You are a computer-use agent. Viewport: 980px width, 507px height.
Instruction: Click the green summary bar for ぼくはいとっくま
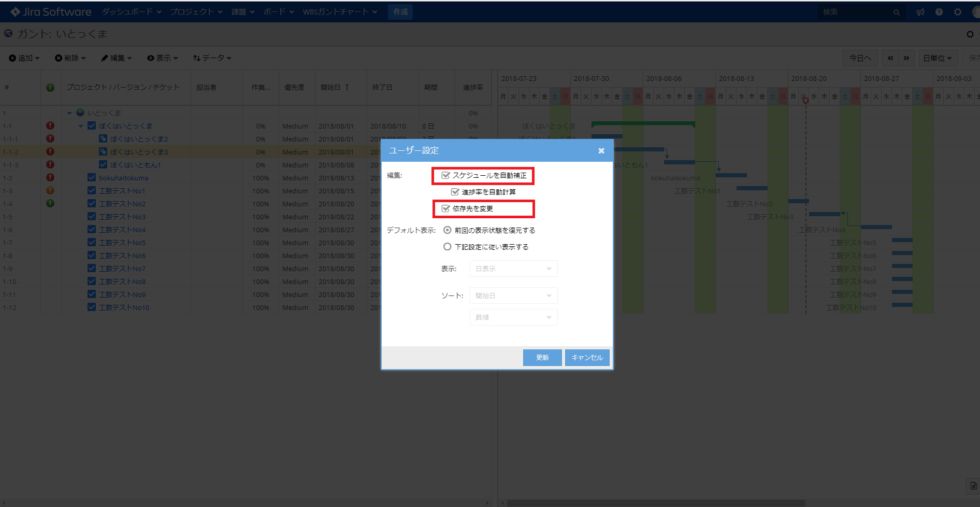[x=643, y=124]
